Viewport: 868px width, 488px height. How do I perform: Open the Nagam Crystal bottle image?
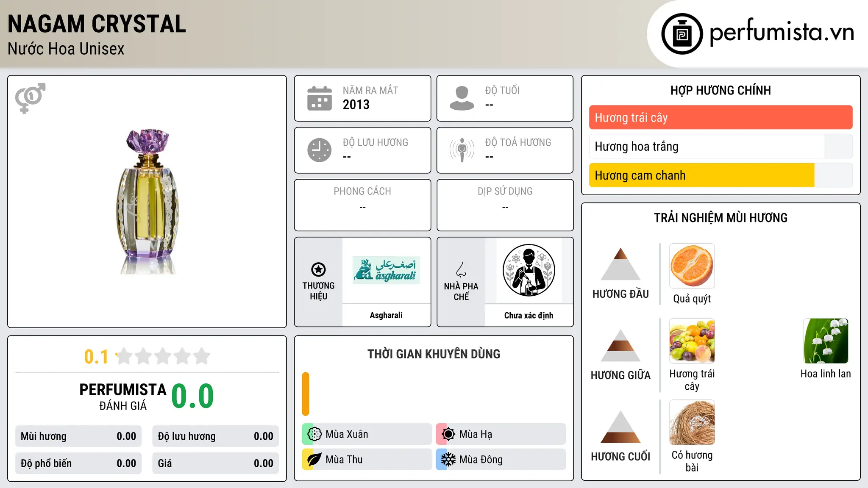point(147,202)
